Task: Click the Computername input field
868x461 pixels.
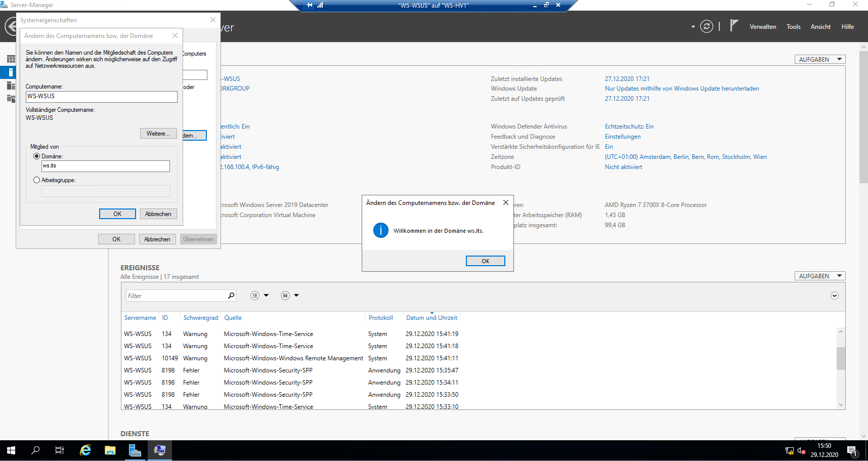Action: click(x=101, y=97)
